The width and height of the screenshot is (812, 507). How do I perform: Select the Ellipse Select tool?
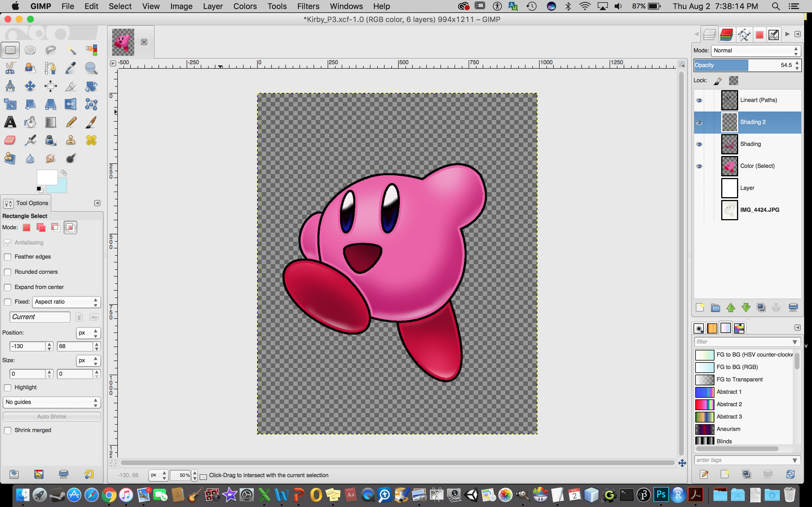(x=30, y=50)
